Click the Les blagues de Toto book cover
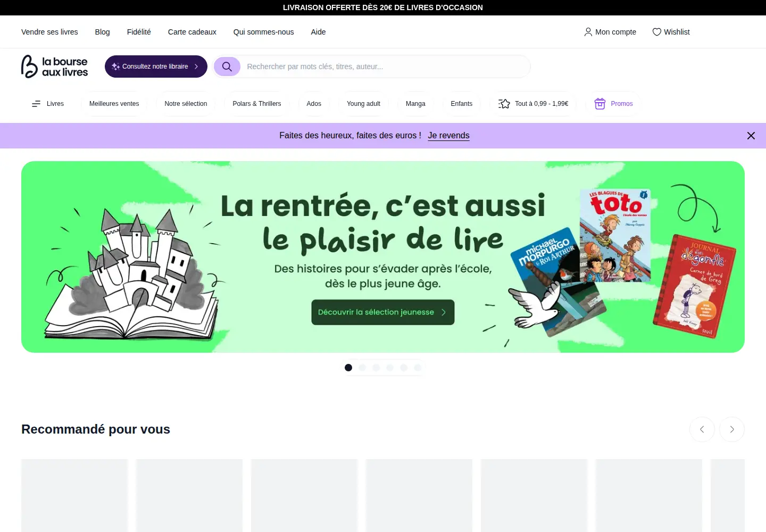 (615, 235)
